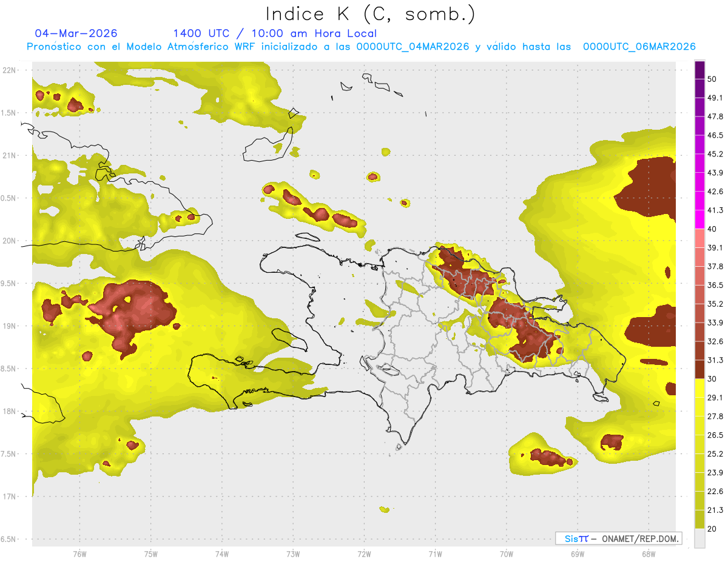Viewport: 728px width, 562px height.
Task: Click the "20N" latitude label
Action: point(9,241)
